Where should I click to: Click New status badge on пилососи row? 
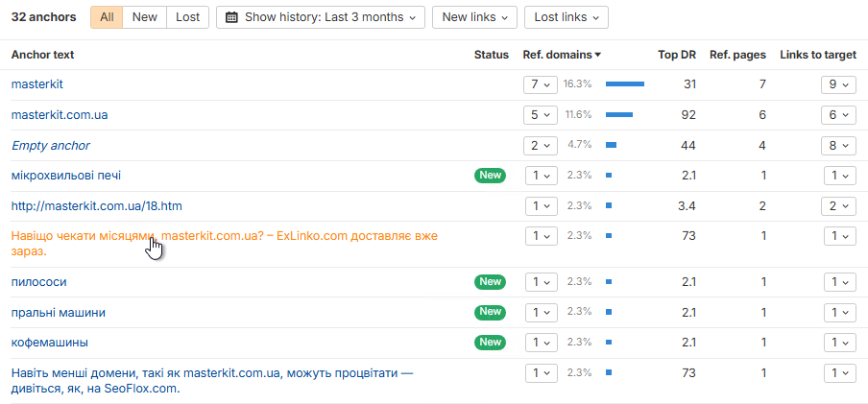(490, 282)
